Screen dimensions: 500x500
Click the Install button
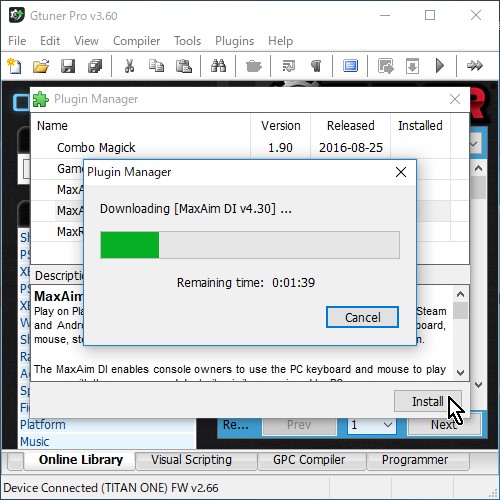pos(428,401)
